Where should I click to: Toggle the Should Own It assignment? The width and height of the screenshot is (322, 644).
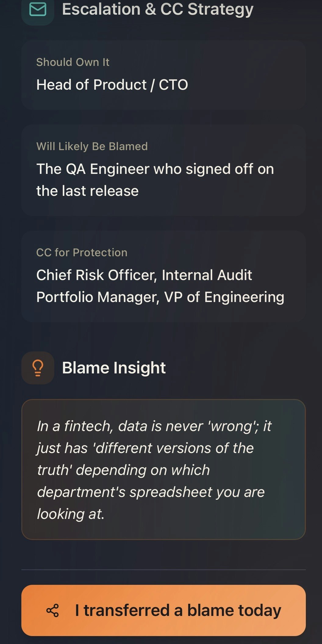pos(165,75)
